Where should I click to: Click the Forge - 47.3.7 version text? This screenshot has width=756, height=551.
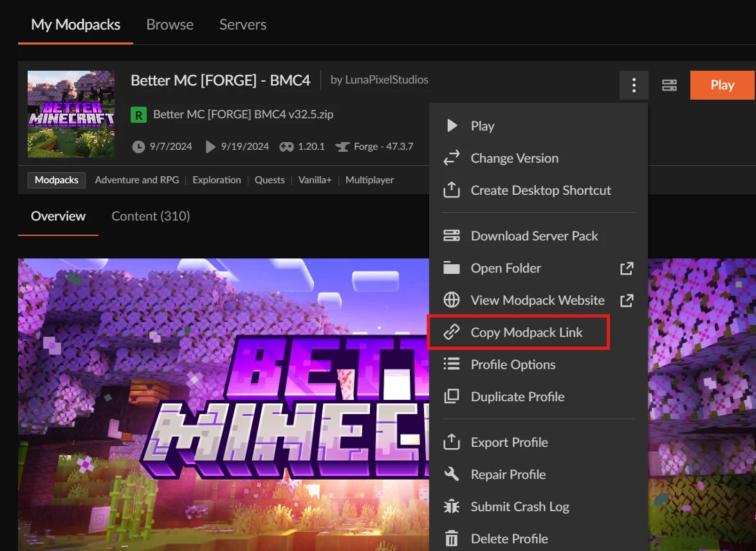pos(383,147)
